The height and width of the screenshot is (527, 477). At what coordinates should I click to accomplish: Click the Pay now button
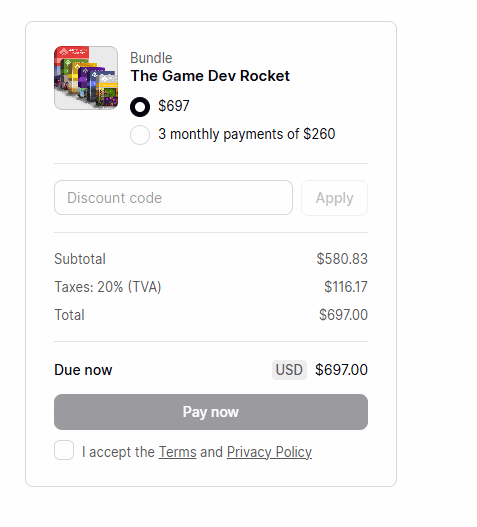(x=211, y=412)
